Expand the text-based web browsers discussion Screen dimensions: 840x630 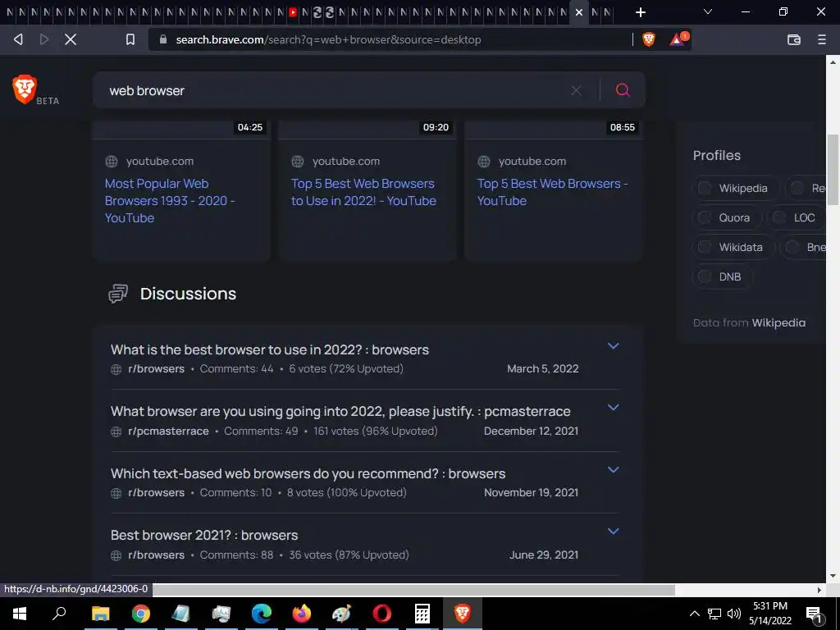(614, 470)
